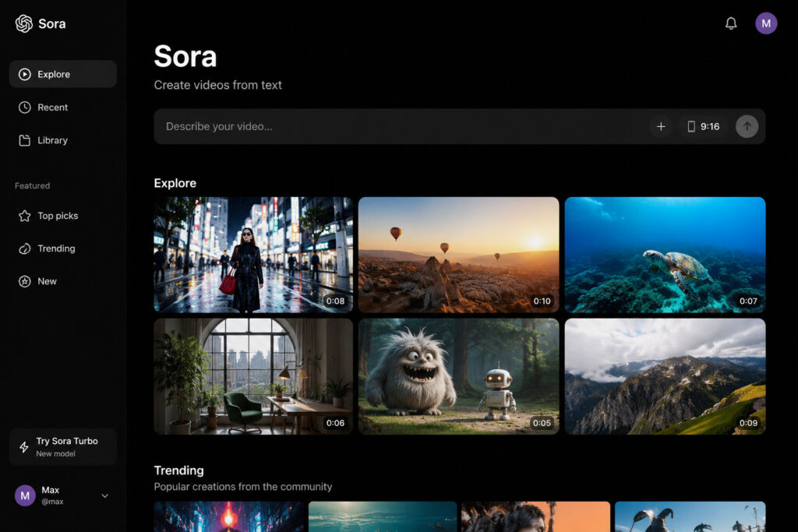Click the plus attachment icon in prompt bar
The image size is (798, 532).
(x=661, y=127)
